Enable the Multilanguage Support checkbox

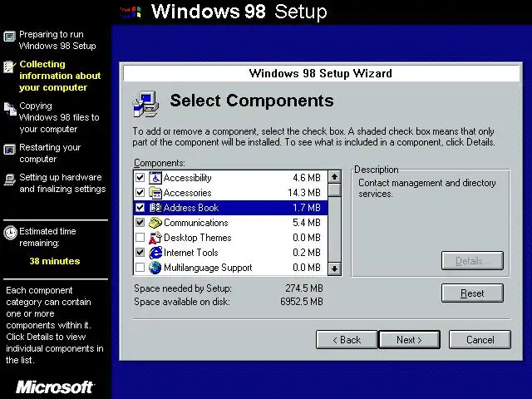140,268
